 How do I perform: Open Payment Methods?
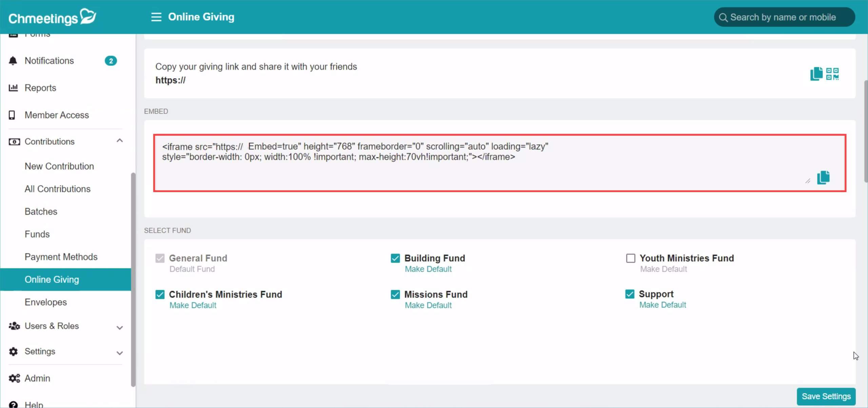coord(61,257)
